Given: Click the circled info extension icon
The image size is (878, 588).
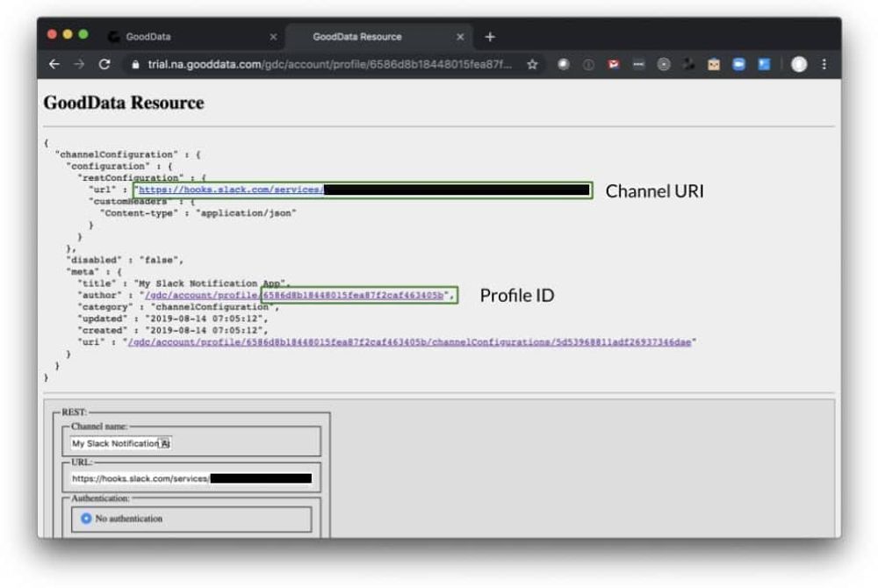Looking at the screenshot, I should [x=588, y=64].
